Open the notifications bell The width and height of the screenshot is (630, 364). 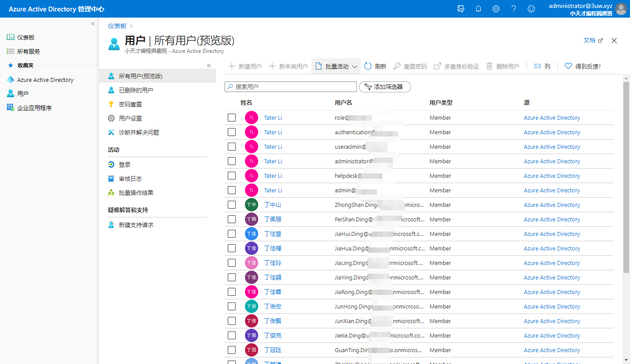[x=478, y=9]
